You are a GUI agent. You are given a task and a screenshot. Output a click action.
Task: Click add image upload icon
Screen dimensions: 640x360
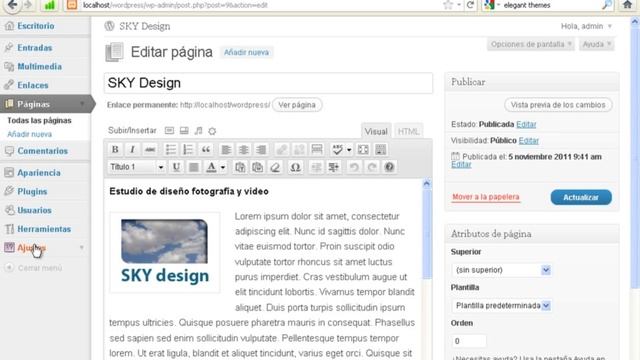[169, 131]
